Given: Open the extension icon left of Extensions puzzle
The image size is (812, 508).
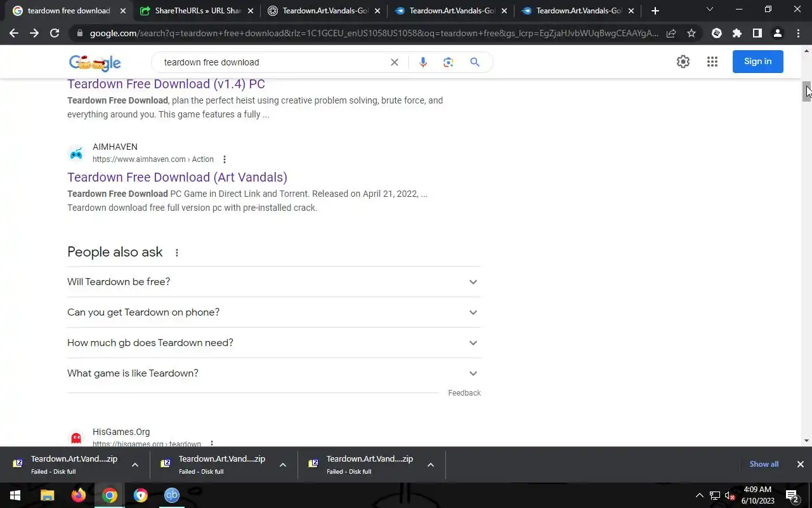Looking at the screenshot, I should coord(717,33).
